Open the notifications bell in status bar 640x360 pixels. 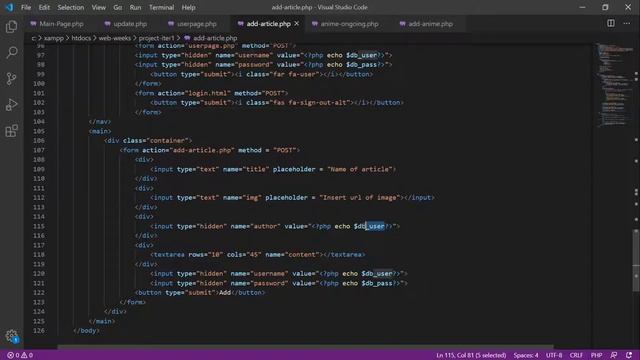click(x=629, y=355)
